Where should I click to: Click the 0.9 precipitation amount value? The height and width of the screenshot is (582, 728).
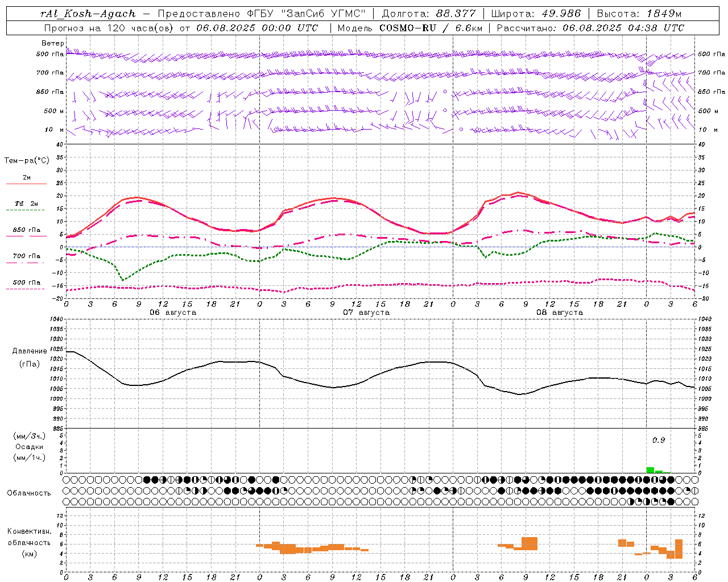coord(659,440)
